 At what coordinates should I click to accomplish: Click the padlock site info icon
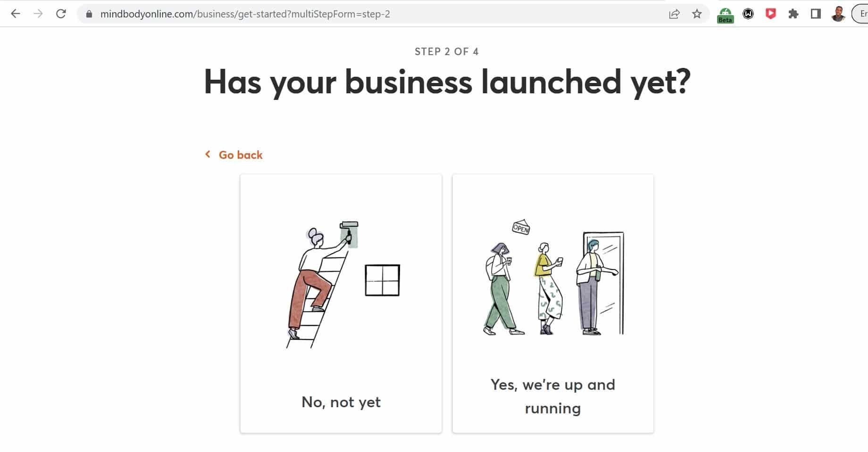pyautogui.click(x=89, y=14)
